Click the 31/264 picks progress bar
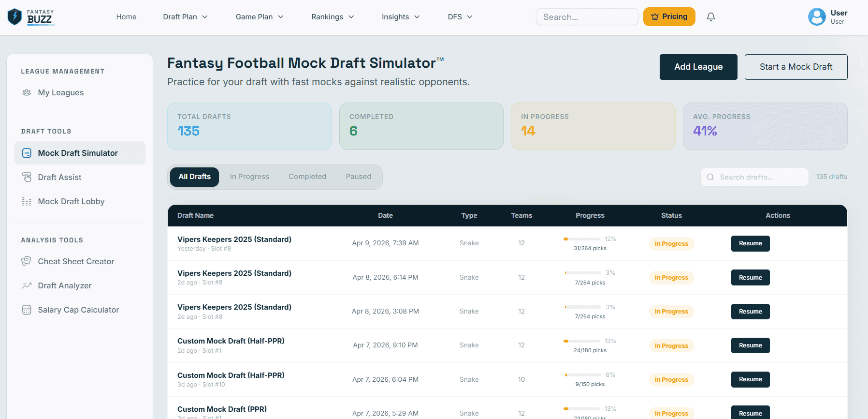This screenshot has width=868, height=419. (x=581, y=239)
